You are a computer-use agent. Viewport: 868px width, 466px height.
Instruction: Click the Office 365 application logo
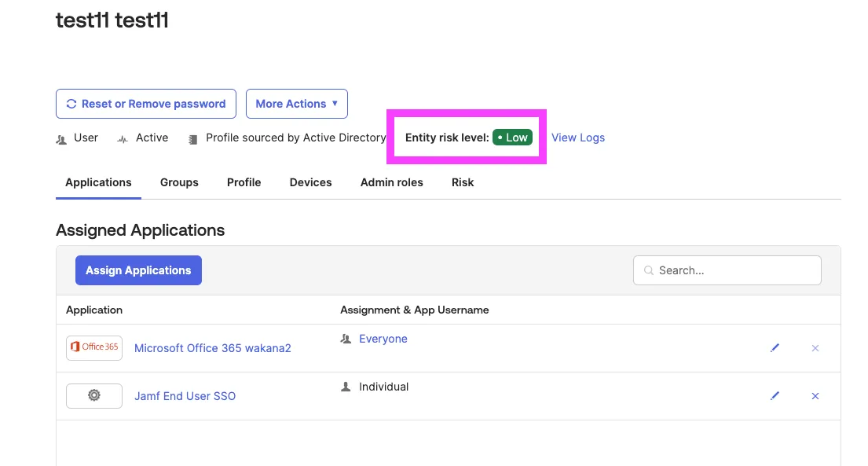coord(94,347)
